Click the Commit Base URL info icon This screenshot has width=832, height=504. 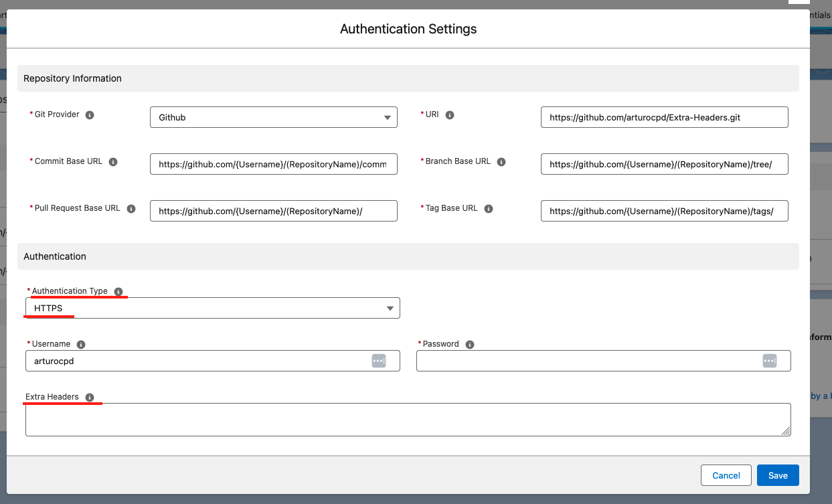click(x=113, y=162)
